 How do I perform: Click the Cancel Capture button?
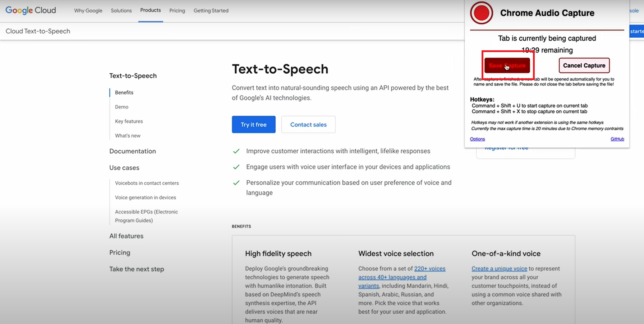click(584, 65)
